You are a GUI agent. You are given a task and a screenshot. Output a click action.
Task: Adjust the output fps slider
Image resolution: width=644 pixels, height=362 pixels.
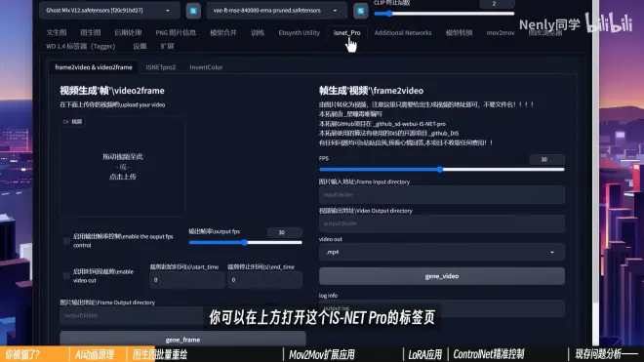(x=245, y=242)
